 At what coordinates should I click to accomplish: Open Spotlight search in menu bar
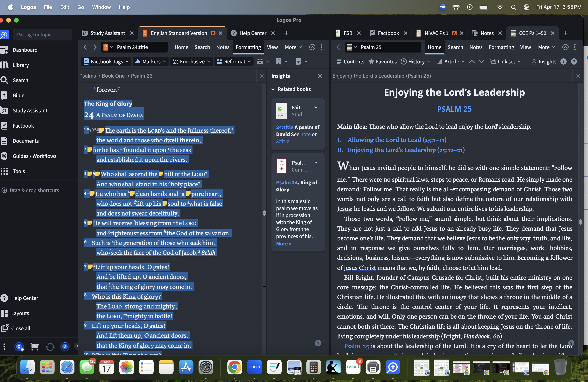click(x=513, y=7)
